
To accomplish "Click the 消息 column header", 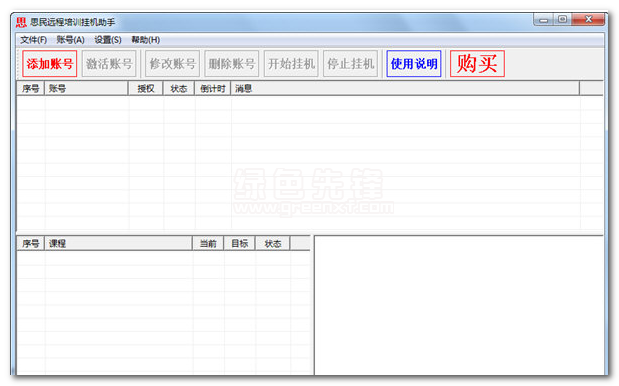I will tap(405, 88).
